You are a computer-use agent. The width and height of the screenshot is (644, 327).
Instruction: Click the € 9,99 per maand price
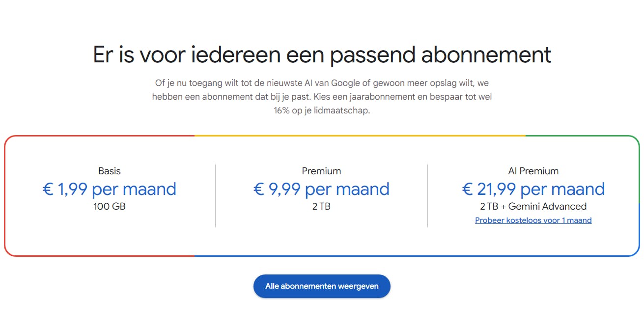coord(321,189)
